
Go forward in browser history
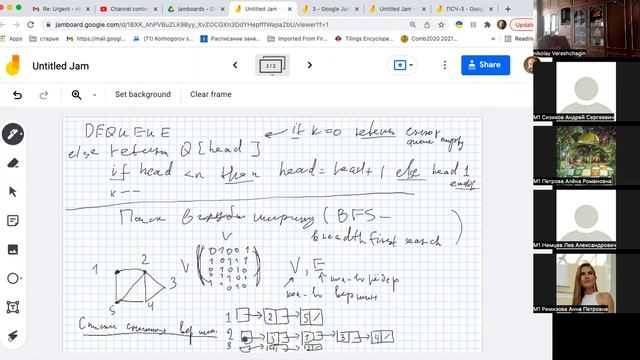(16, 24)
